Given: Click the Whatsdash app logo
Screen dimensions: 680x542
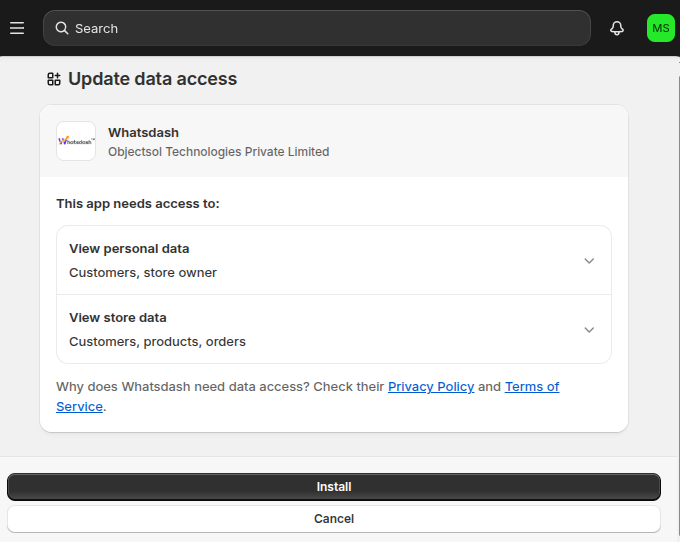Looking at the screenshot, I should 76,141.
